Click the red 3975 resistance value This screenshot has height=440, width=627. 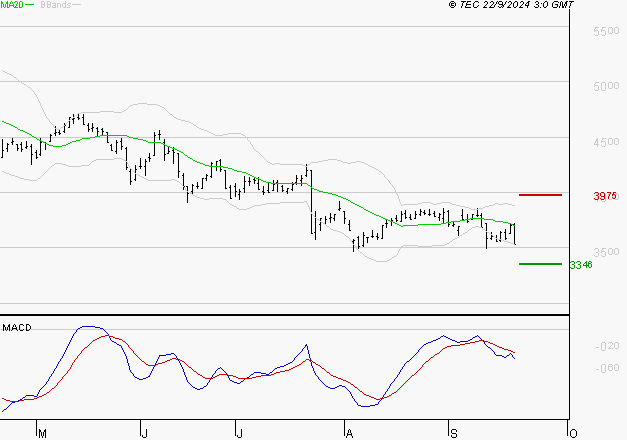click(x=605, y=196)
